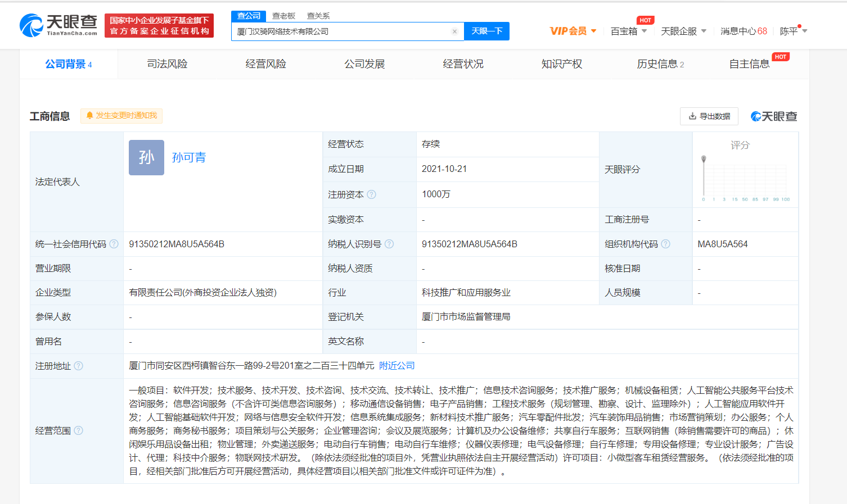Select the 公司背景 tab
The width and height of the screenshot is (847, 504).
[x=69, y=64]
